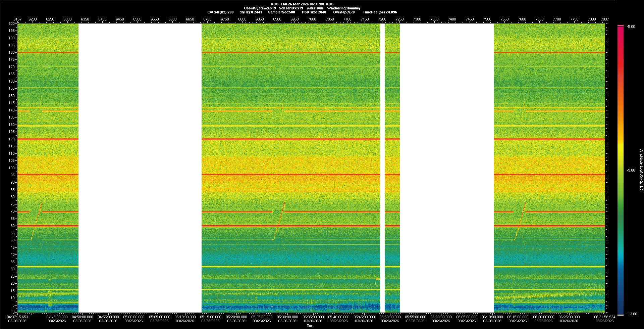Viewport: 644px width, 329px height.
Task: Click the Cutoff(Hz):200 parameter text
Action: (220, 12)
